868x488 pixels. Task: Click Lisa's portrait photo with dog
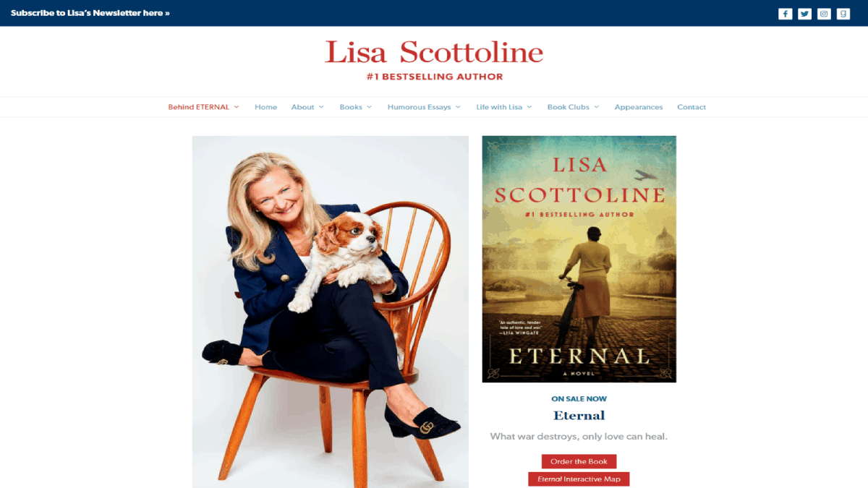pos(331,312)
